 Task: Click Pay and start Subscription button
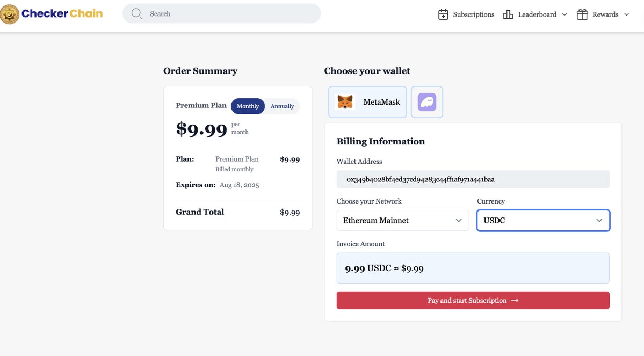click(x=473, y=301)
